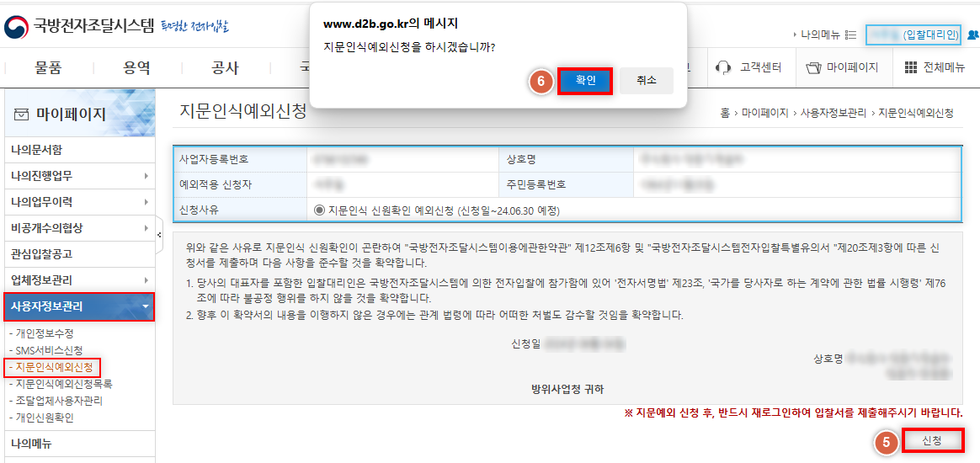Click the 방위사업청 귀하 text
The image size is (980, 463).
tap(567, 389)
